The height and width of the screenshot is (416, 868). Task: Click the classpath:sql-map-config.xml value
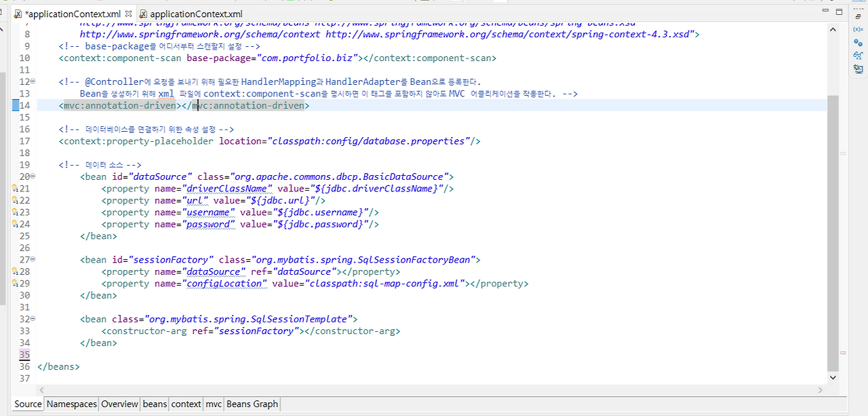click(386, 284)
